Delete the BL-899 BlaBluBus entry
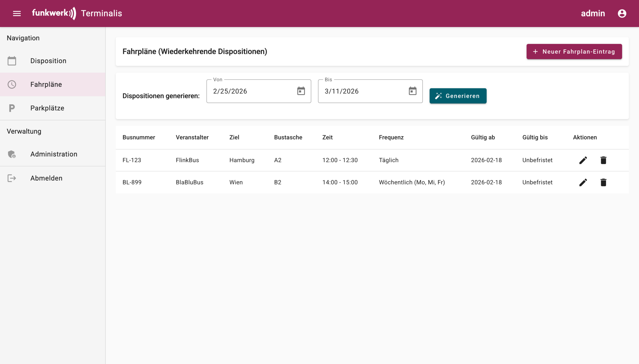The image size is (639, 364). pyautogui.click(x=603, y=183)
